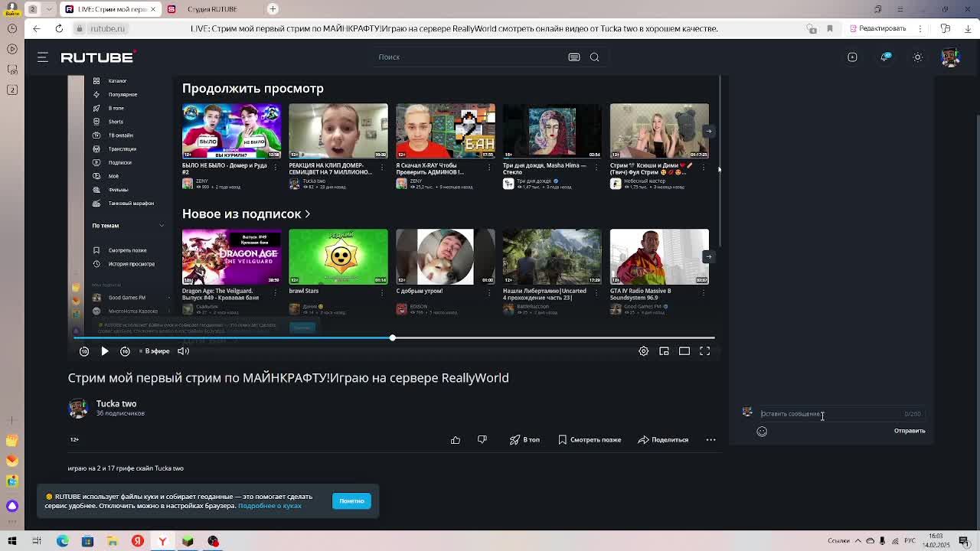Open the grouped tabs counter 2
The width and height of the screenshot is (980, 551).
32,9
